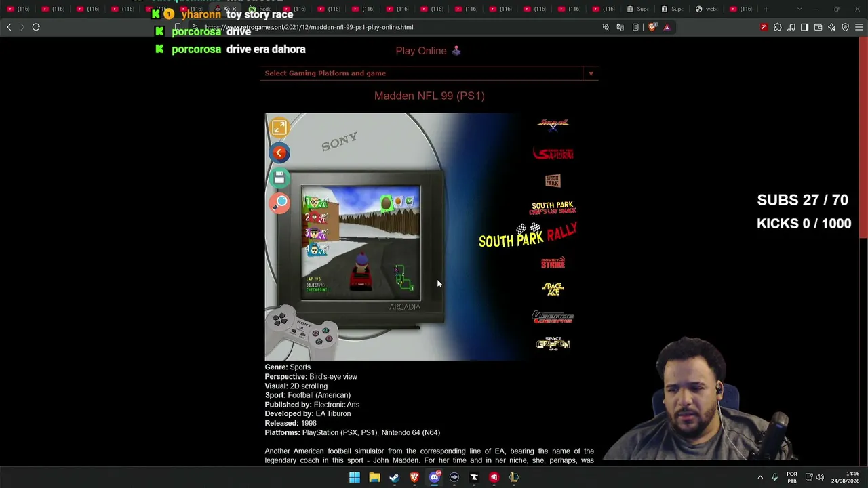This screenshot has width=868, height=488.
Task: Select the Soviet Strike game logo
Action: pos(553,262)
